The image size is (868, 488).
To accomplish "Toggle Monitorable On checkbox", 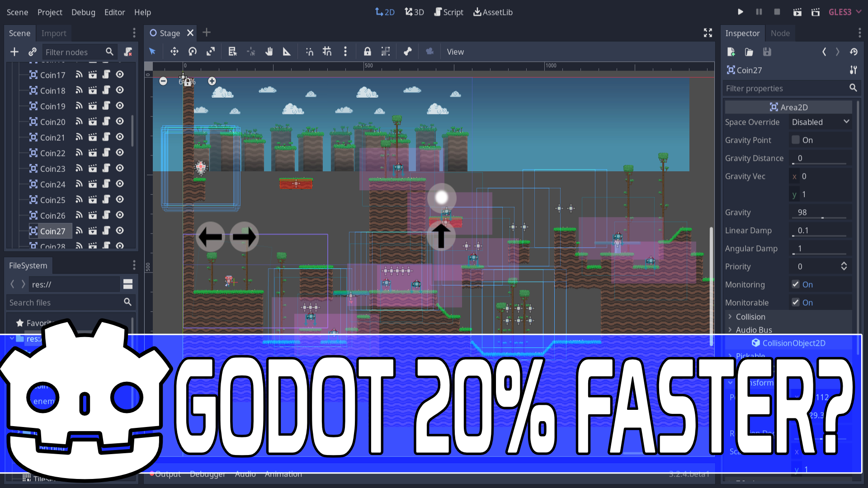I will pyautogui.click(x=795, y=302).
